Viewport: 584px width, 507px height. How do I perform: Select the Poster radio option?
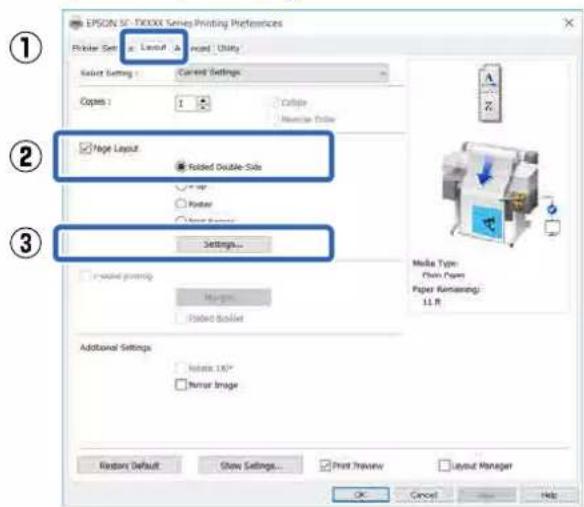[x=181, y=203]
